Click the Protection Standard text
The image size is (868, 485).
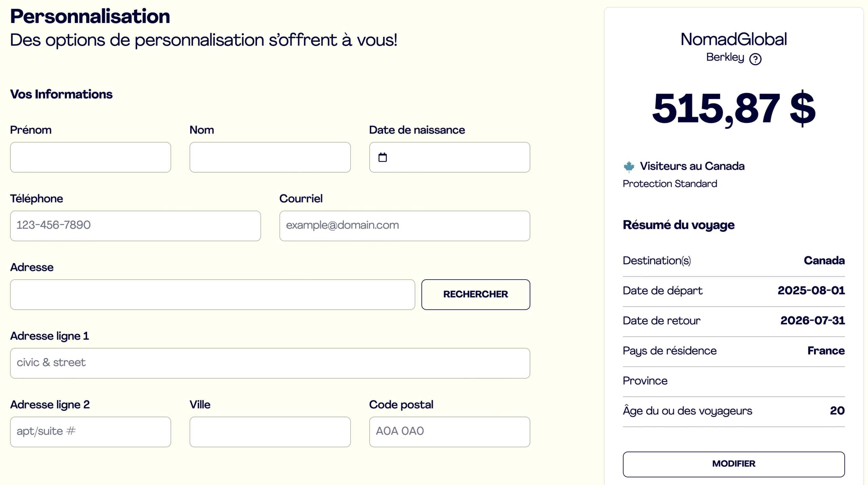click(670, 184)
